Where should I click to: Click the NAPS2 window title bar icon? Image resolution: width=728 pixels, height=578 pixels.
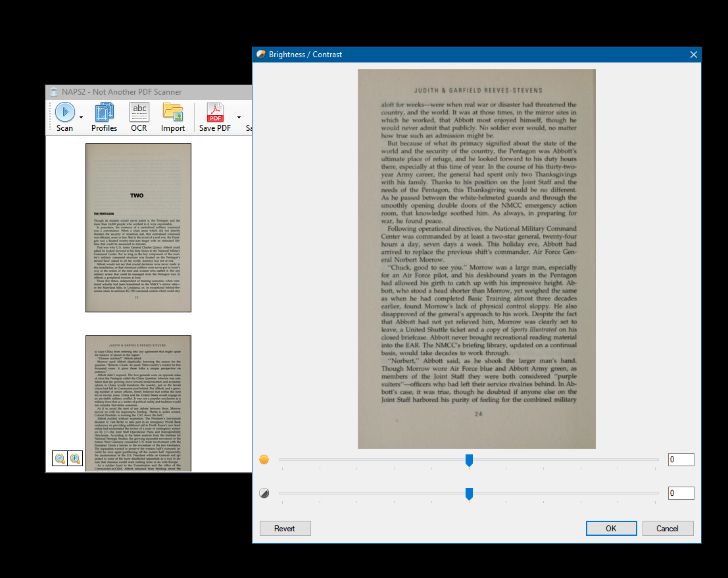(54, 92)
